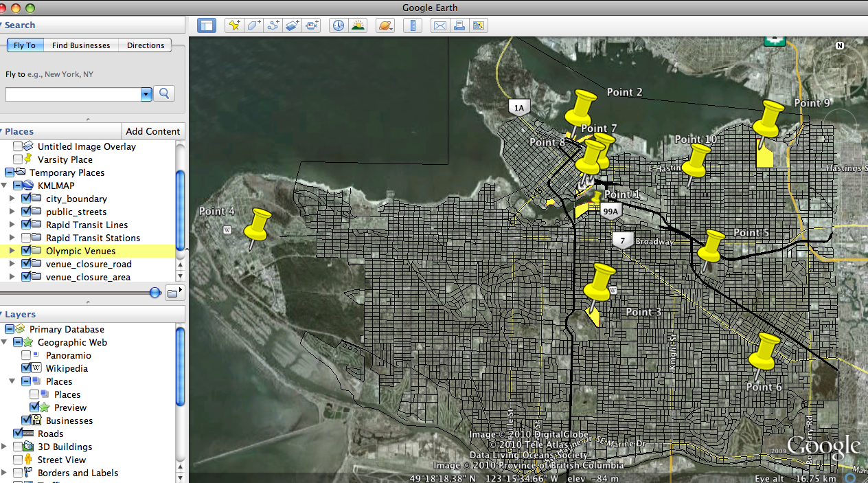Enable the Panoramio layer checkbox
The image size is (868, 483).
pyautogui.click(x=26, y=355)
